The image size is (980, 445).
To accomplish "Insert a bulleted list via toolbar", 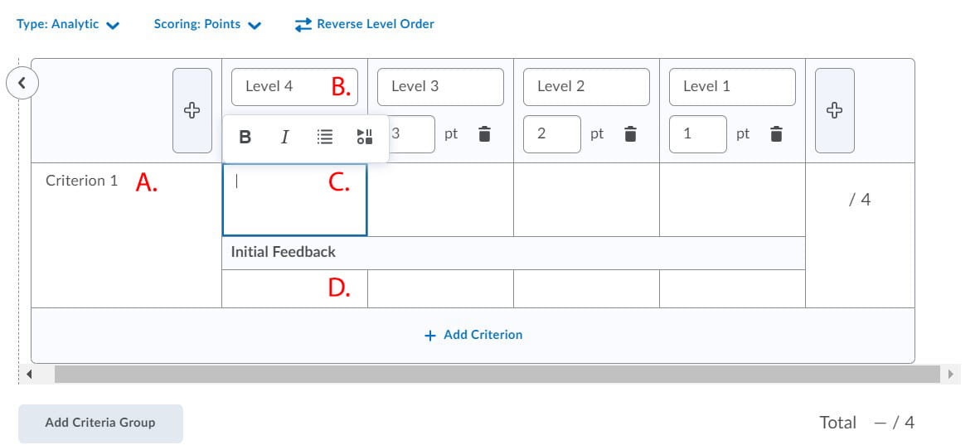I will [325, 137].
